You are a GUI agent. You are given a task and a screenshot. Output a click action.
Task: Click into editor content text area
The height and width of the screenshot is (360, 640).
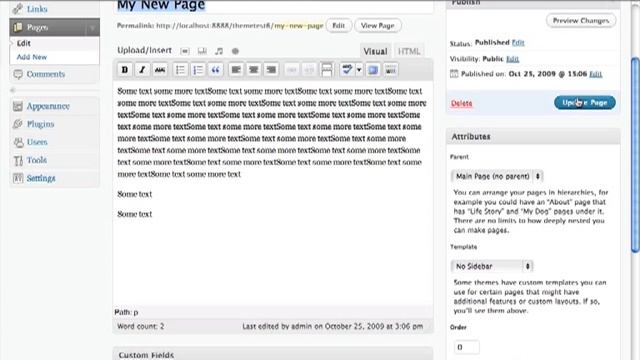[x=273, y=192]
